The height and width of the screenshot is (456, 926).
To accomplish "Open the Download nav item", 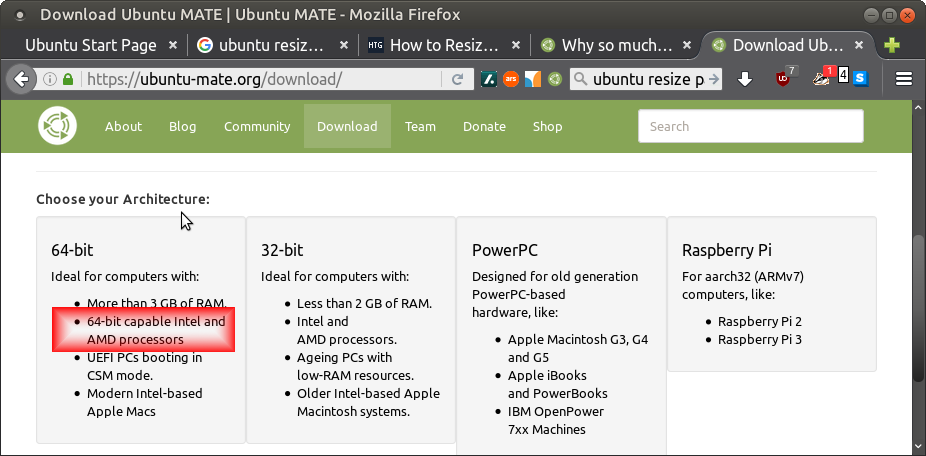I will tap(347, 126).
